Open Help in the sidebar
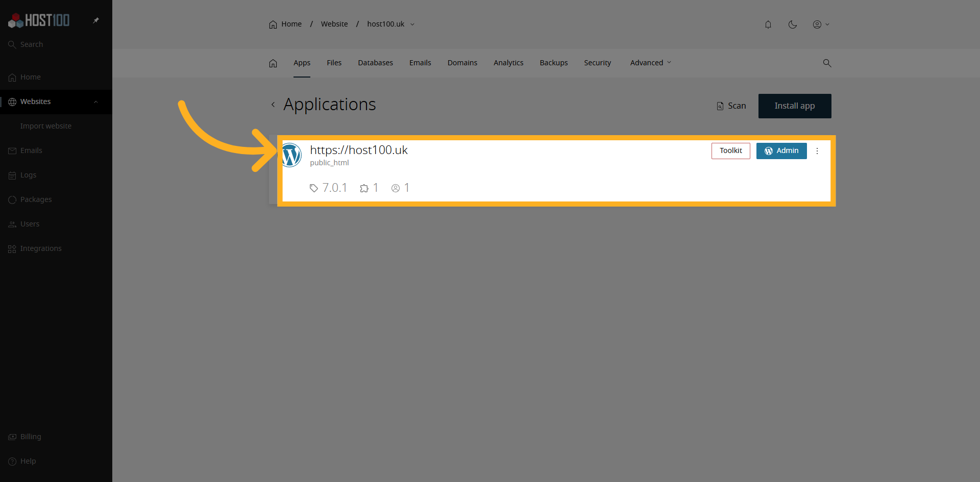 pyautogui.click(x=56, y=461)
